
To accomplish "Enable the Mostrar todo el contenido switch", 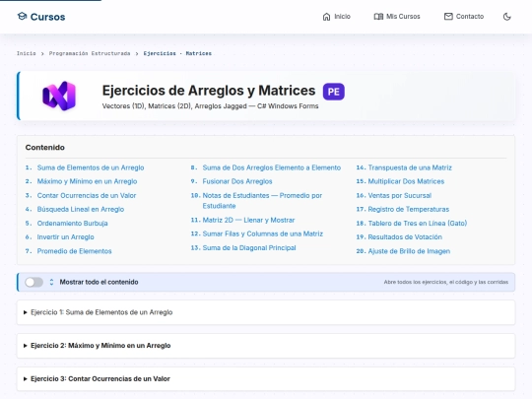I will [x=33, y=282].
